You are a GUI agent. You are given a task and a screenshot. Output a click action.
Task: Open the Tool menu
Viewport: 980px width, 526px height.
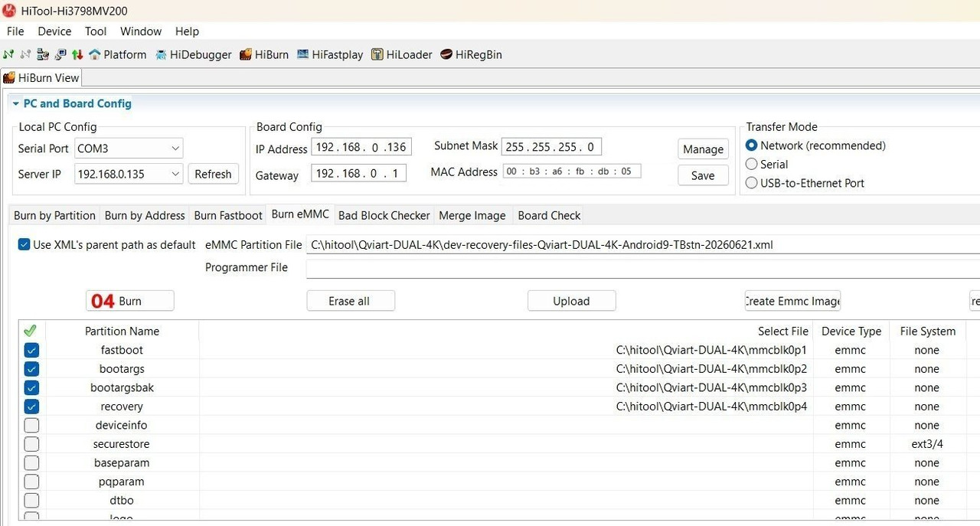(96, 31)
